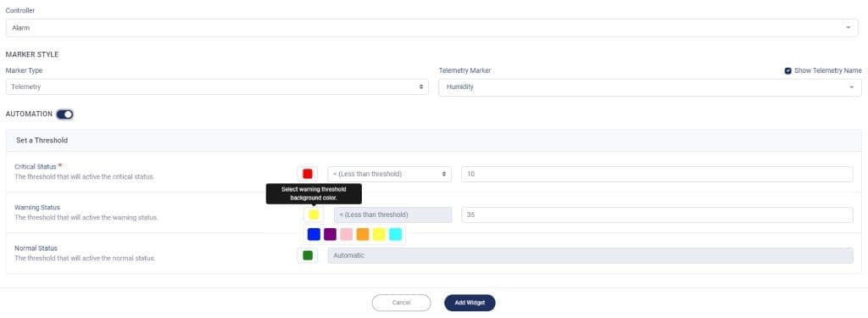The width and height of the screenshot is (868, 318).
Task: Pick the purple color from the palette
Action: pyautogui.click(x=330, y=234)
